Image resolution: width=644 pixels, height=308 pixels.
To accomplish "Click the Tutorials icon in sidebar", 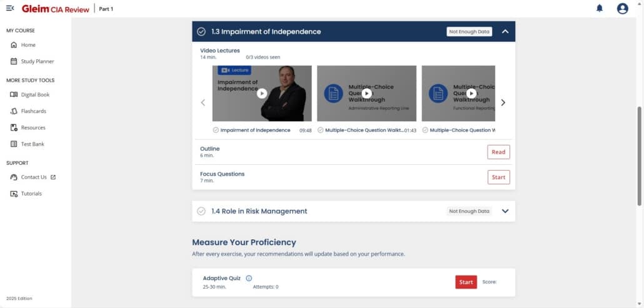I will [x=14, y=194].
